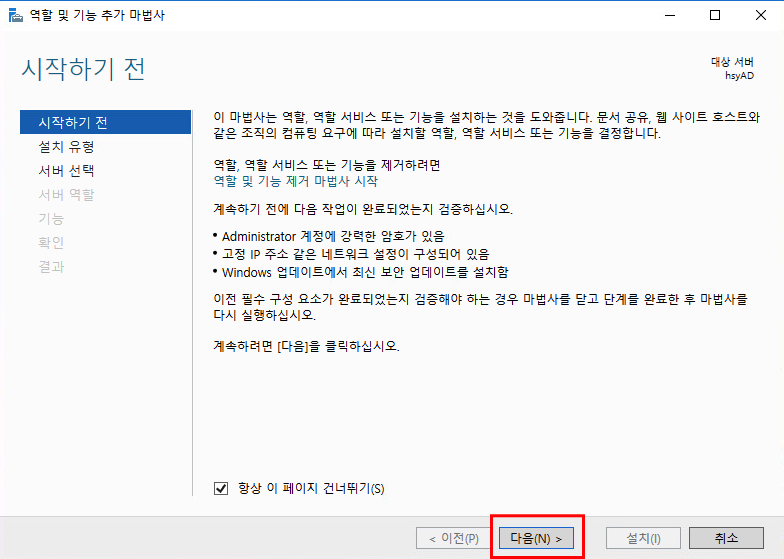Screen dimensions: 784x559
Task: Click the server name 'hsyAD'
Action: [x=740, y=76]
